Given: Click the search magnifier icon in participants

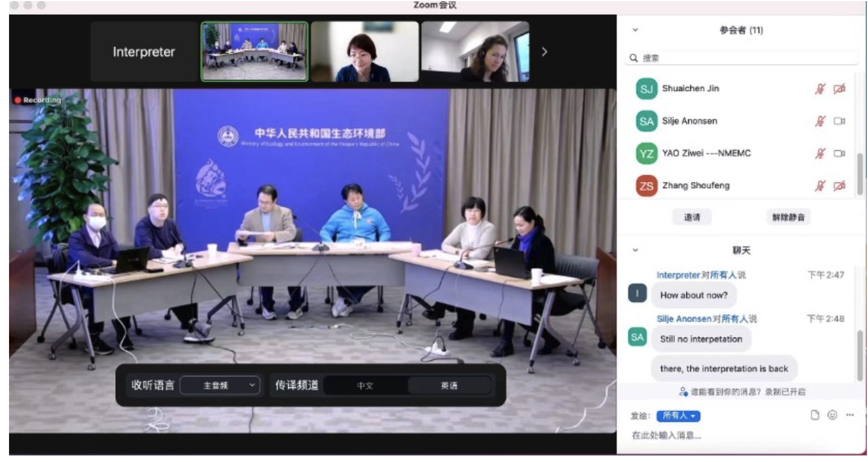Looking at the screenshot, I should pyautogui.click(x=633, y=58).
